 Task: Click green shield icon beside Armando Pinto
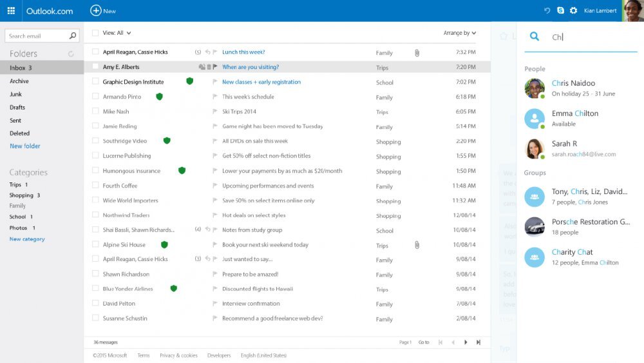click(x=159, y=97)
